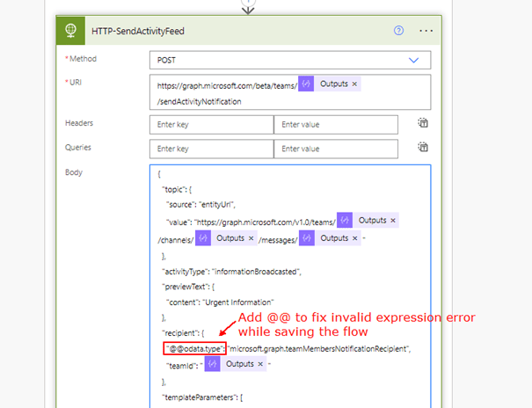This screenshot has height=408, width=532.
Task: Open the ellipsis menu of HTTP-SendActivityFeed
Action: click(x=426, y=30)
